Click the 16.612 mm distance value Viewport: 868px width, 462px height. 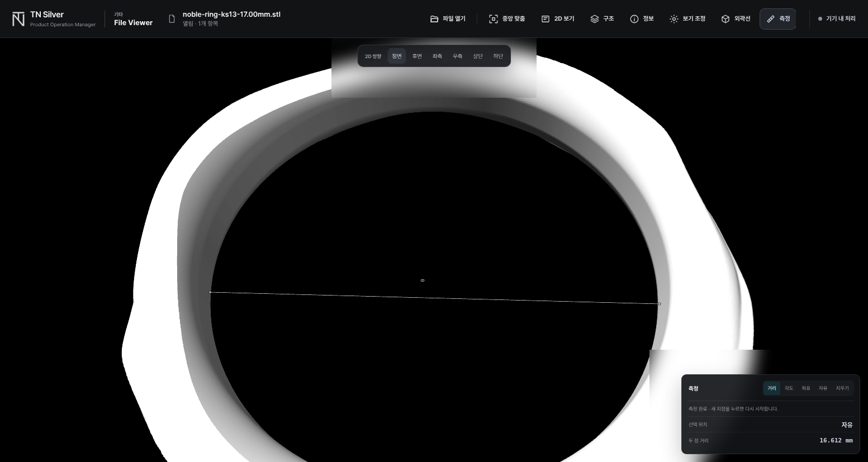coord(836,441)
